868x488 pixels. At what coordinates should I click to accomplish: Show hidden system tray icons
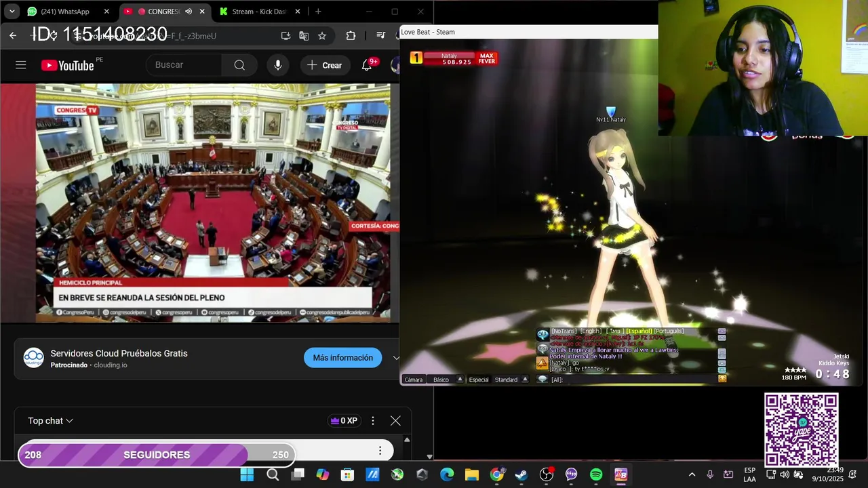pyautogui.click(x=692, y=474)
